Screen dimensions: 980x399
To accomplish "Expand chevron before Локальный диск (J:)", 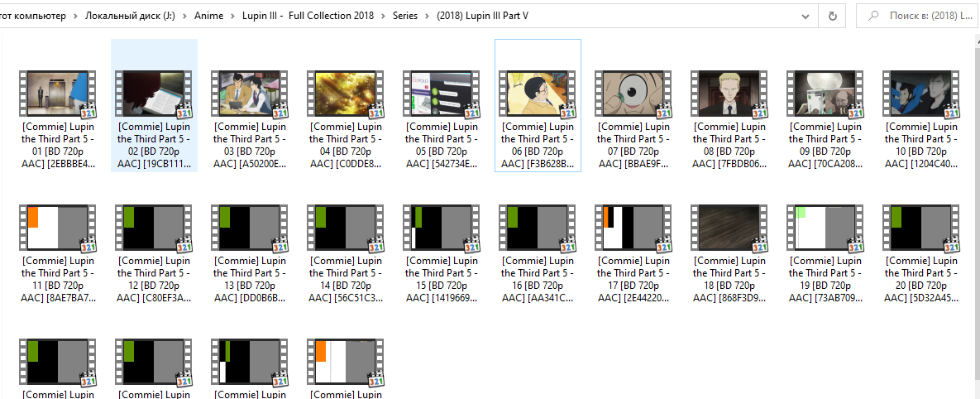I will point(75,17).
